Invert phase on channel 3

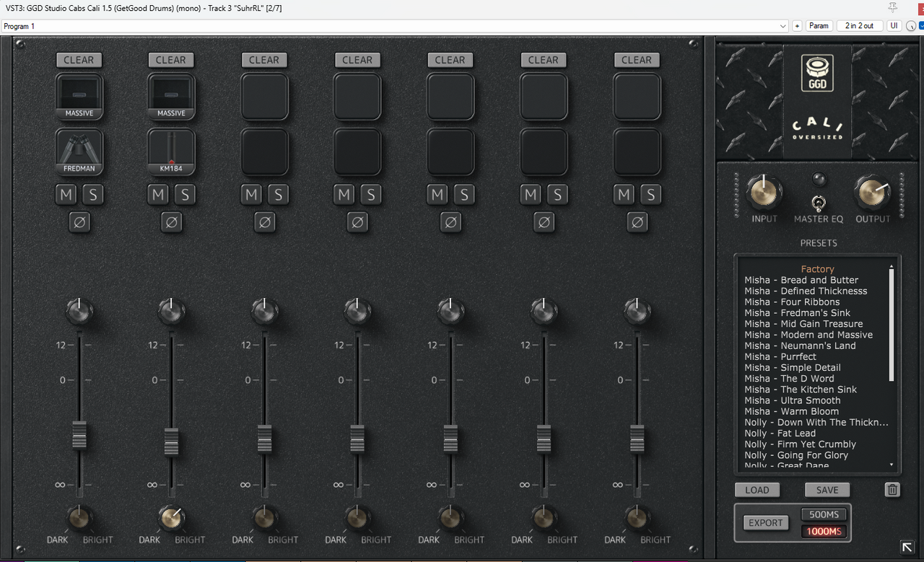pos(265,222)
